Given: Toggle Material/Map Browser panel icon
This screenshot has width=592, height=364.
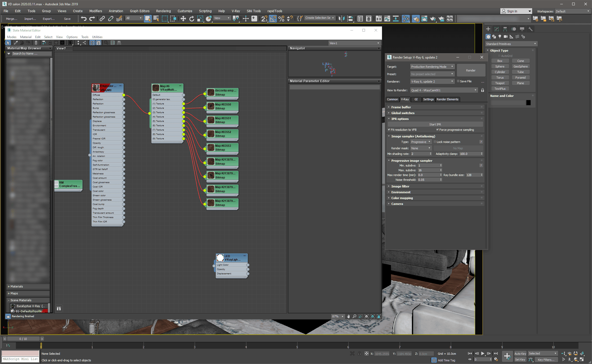Looking at the screenshot, I should pyautogui.click(x=92, y=43).
